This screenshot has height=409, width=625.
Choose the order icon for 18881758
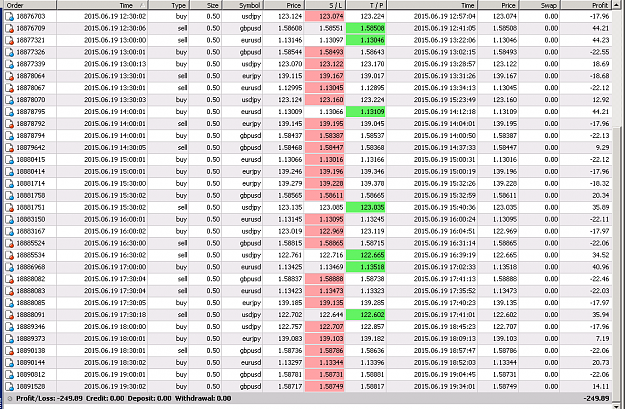click(9, 196)
